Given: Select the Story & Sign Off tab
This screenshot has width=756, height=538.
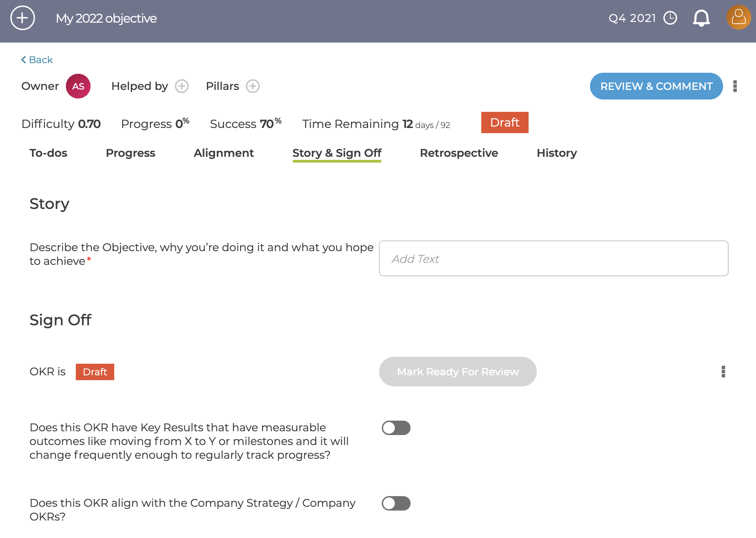Looking at the screenshot, I should tap(337, 153).
